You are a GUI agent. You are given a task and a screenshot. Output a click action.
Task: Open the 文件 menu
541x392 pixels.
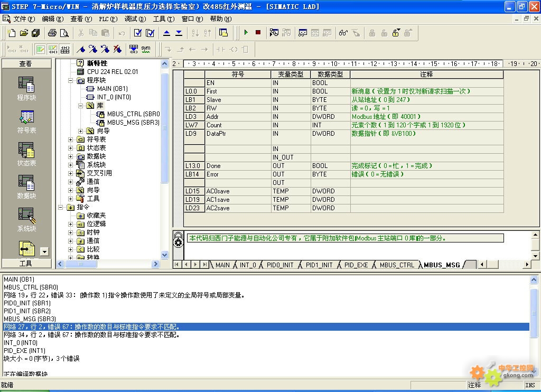[24, 18]
